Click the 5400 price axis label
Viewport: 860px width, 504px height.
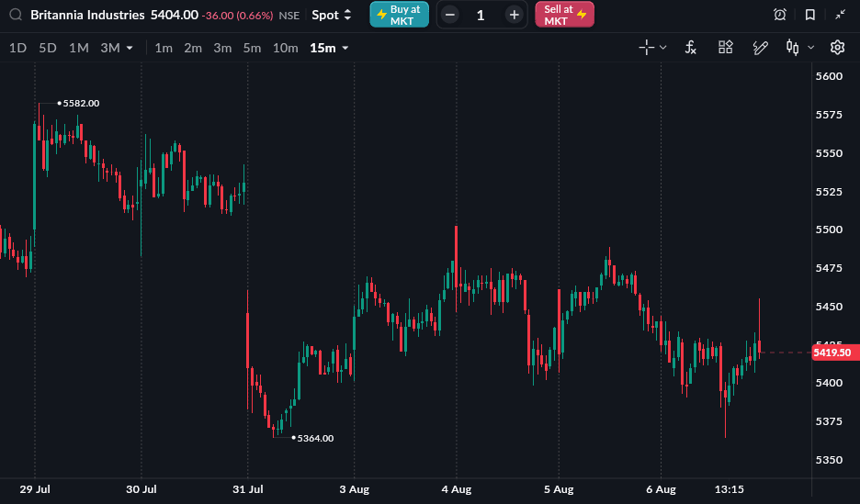[x=829, y=383]
